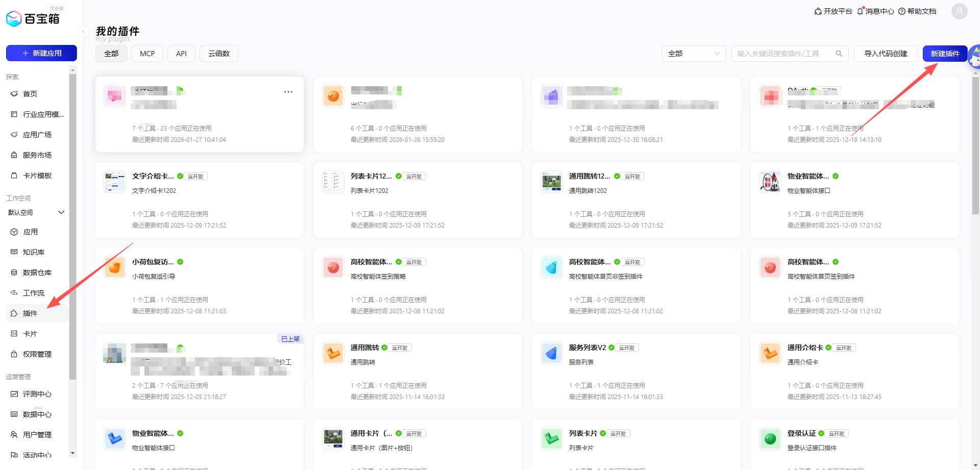980x470 pixels.
Task: Open 数据仓库 in the sidebar
Action: point(37,273)
